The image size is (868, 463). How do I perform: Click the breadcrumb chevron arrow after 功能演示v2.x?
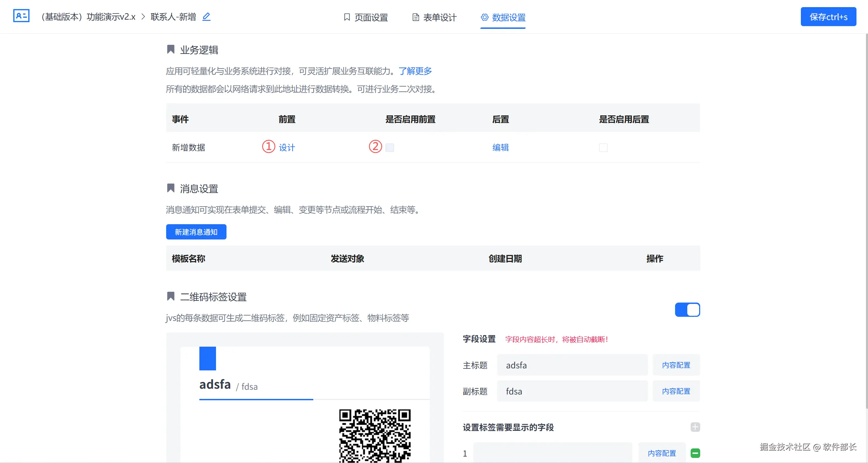point(143,17)
